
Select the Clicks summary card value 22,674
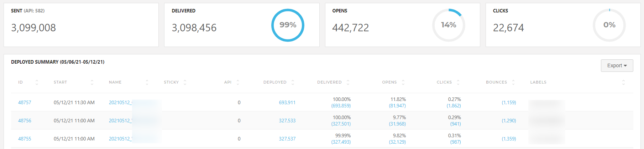pyautogui.click(x=508, y=28)
